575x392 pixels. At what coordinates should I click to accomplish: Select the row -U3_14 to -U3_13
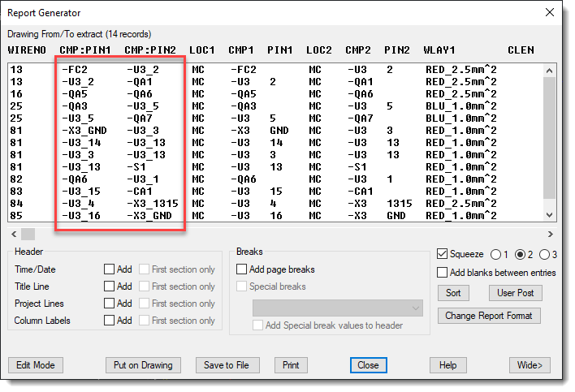pos(275,143)
